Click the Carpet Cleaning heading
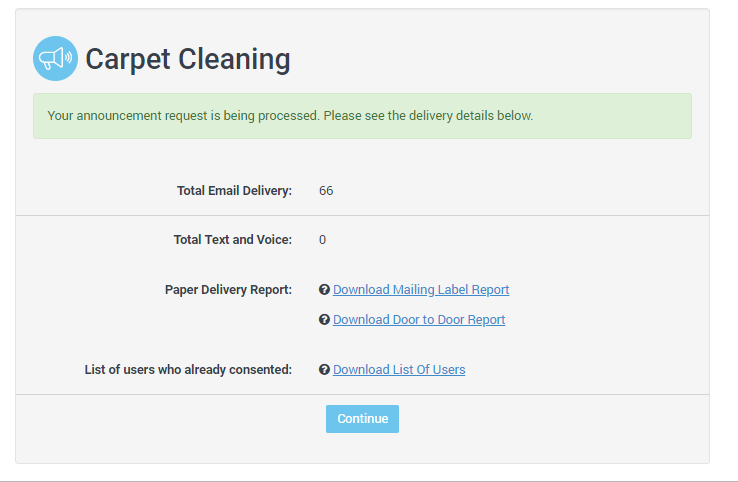This screenshot has width=738, height=482. (x=188, y=60)
